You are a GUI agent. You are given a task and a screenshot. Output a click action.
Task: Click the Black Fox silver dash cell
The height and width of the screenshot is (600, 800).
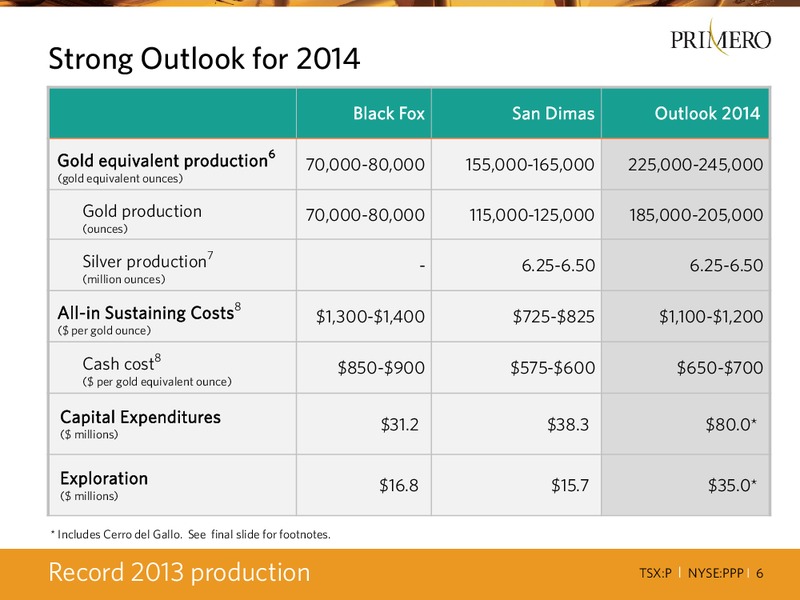tap(422, 266)
